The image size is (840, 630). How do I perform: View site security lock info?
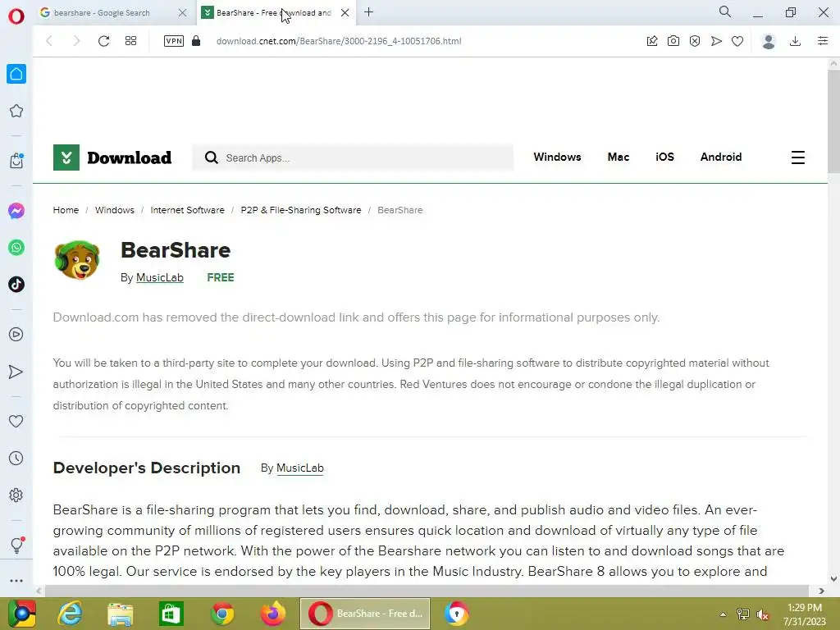(x=196, y=41)
